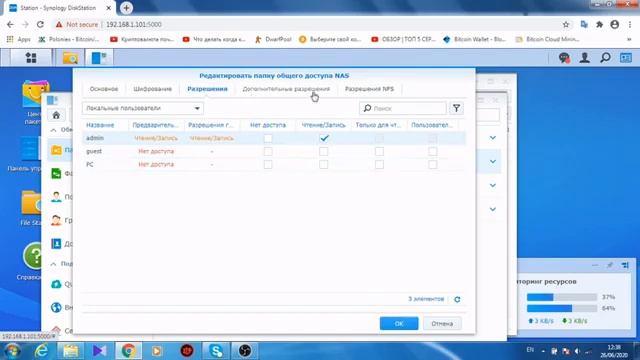The image size is (640, 360).
Task: Refresh the permissions list
Action: pyautogui.click(x=457, y=299)
